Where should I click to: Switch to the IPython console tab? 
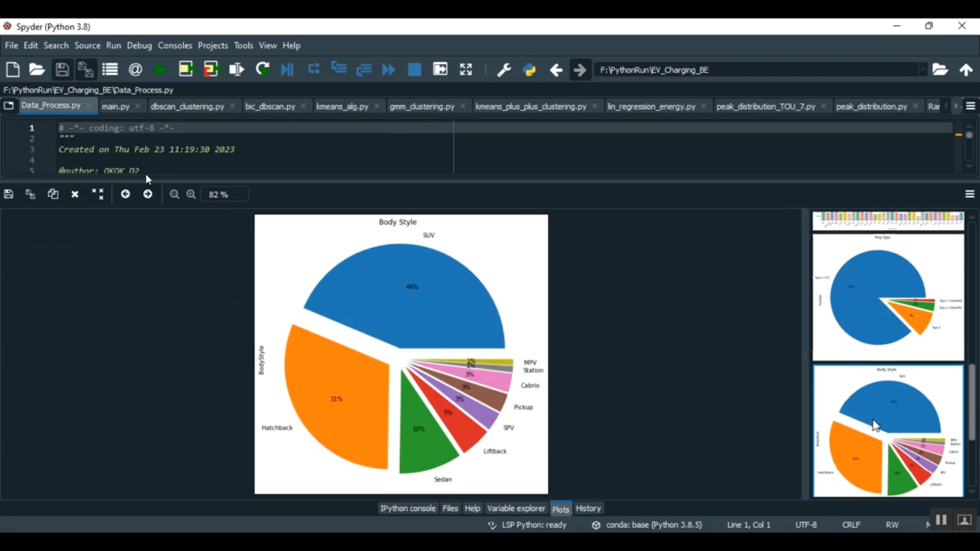click(408, 509)
